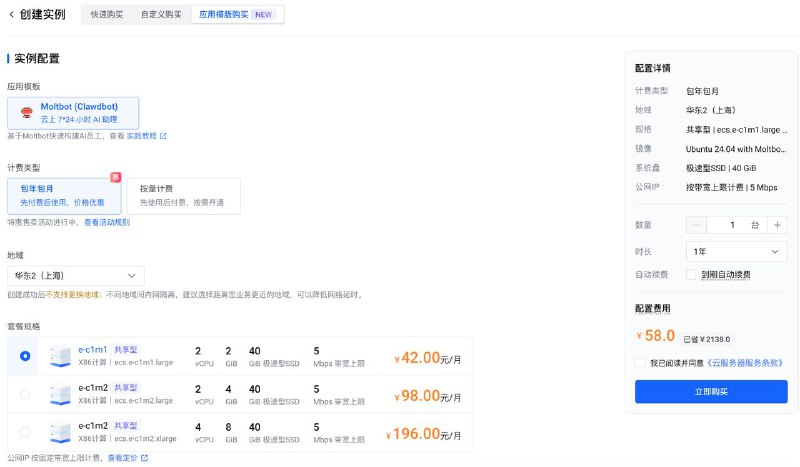Click the 极速型SSD | 40 GiB system disk value
The image size is (800, 467).
(x=721, y=168)
